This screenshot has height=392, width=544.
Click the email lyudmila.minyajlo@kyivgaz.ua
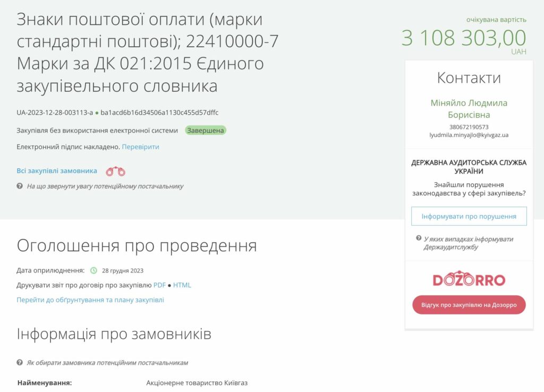(469, 135)
